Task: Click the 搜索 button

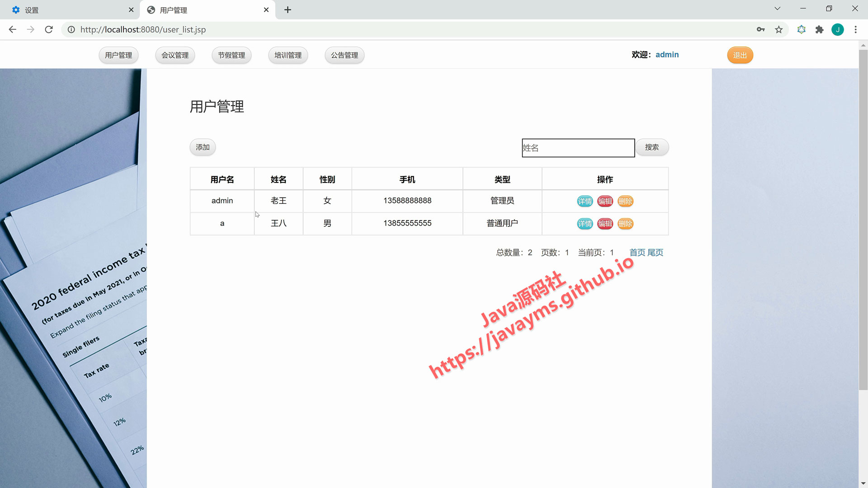Action: 652,147
